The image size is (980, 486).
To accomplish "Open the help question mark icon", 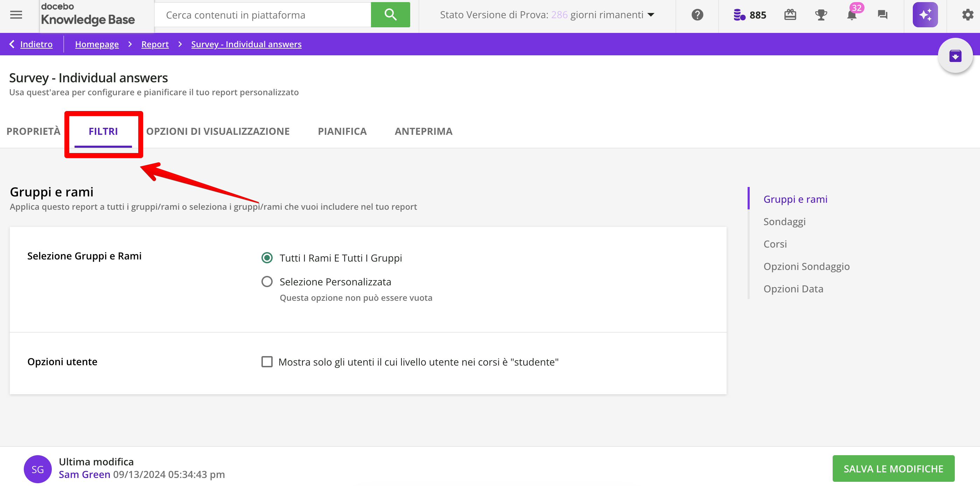I will [697, 15].
